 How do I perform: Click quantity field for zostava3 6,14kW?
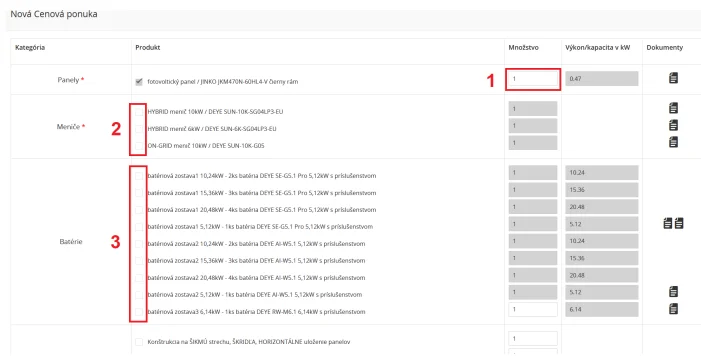533,310
